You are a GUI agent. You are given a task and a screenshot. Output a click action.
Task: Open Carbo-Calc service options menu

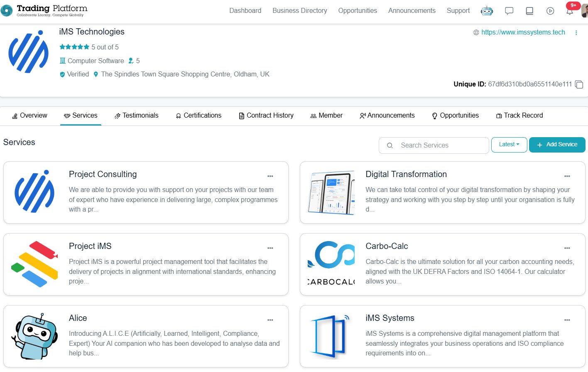pos(567,248)
